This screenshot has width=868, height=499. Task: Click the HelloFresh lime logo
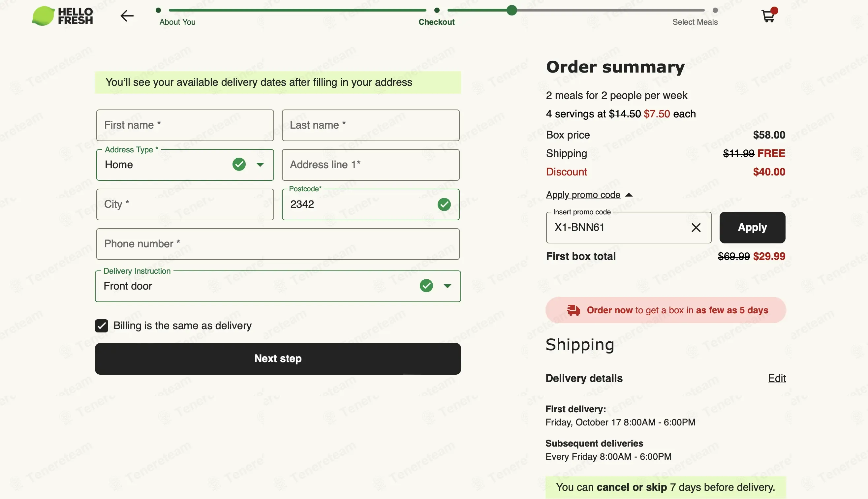point(43,16)
